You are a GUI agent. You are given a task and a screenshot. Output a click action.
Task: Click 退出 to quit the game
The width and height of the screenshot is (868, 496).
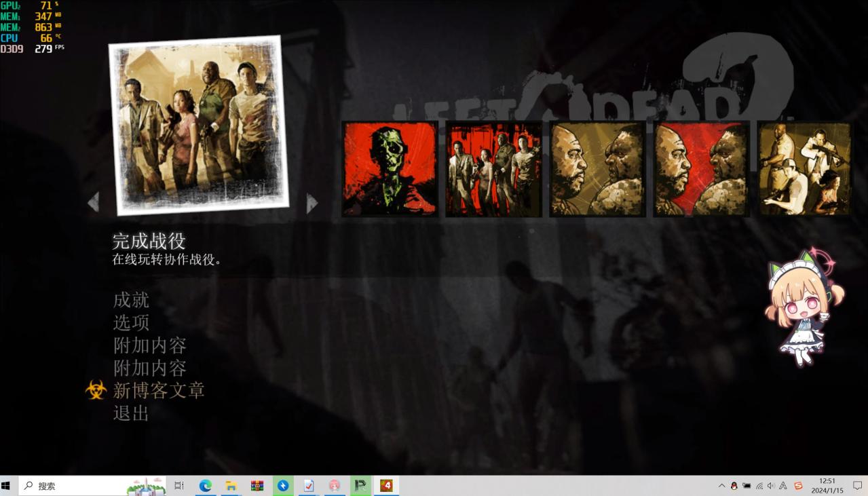click(131, 413)
